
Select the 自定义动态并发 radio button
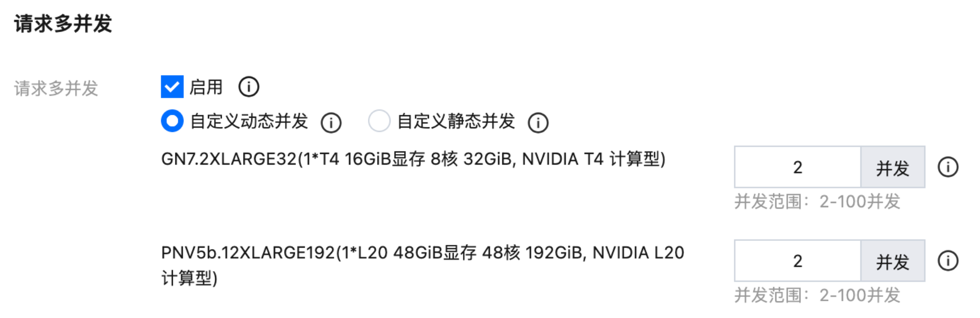pyautogui.click(x=172, y=121)
